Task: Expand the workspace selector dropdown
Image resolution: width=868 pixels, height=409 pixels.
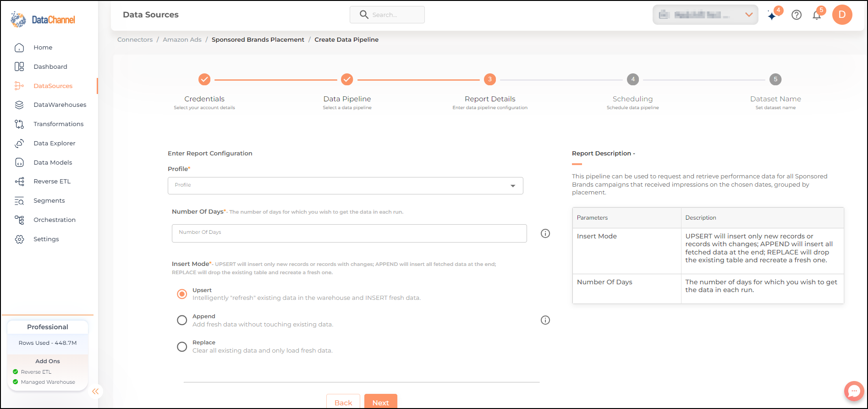Action: [x=705, y=15]
